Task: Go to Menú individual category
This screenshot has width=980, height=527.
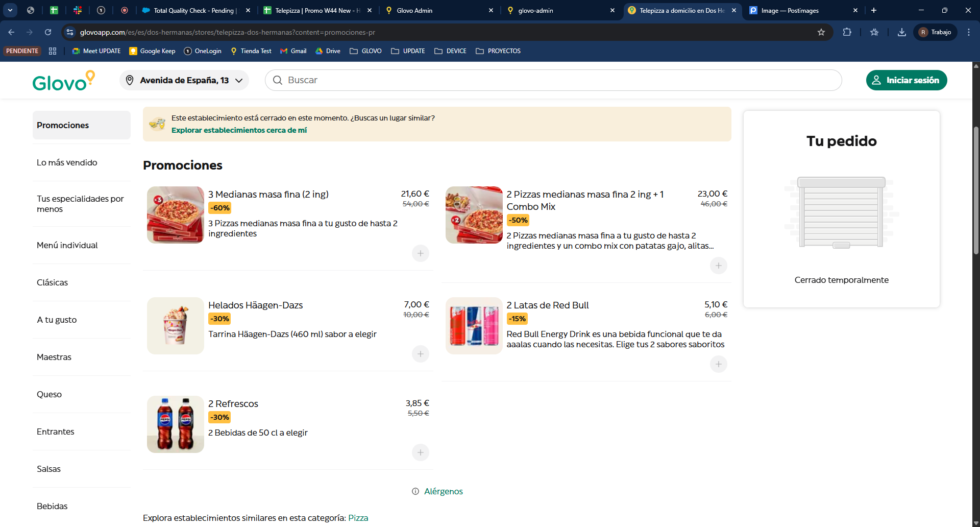Action: point(82,245)
